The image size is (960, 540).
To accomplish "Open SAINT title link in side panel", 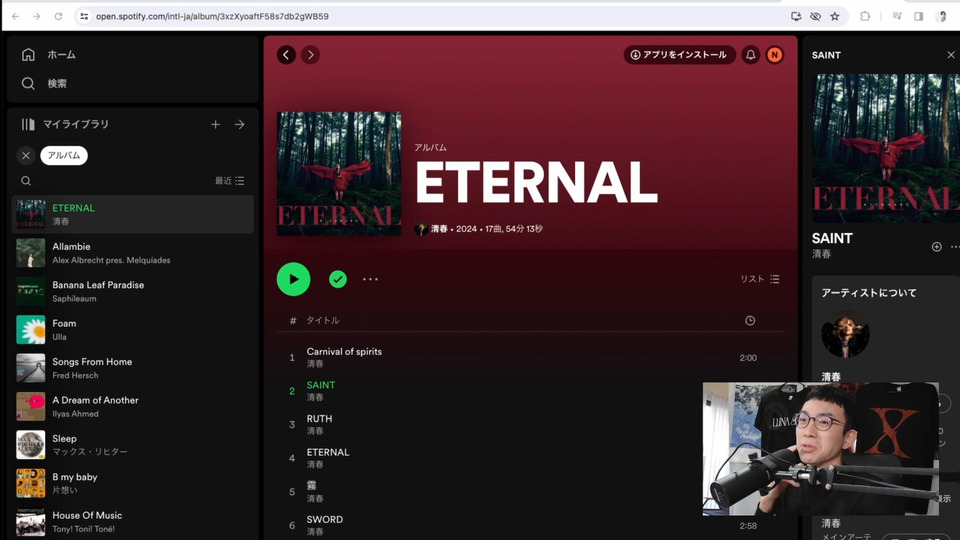I will click(x=832, y=238).
